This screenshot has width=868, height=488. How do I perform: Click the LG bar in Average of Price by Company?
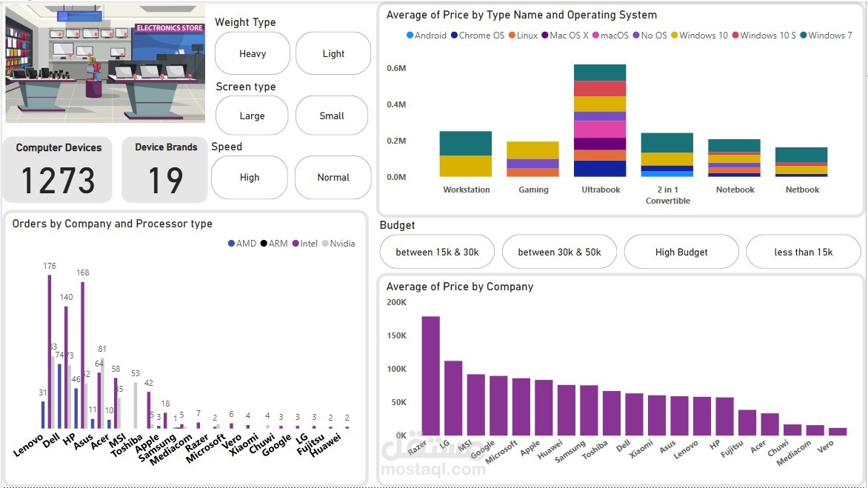click(453, 398)
